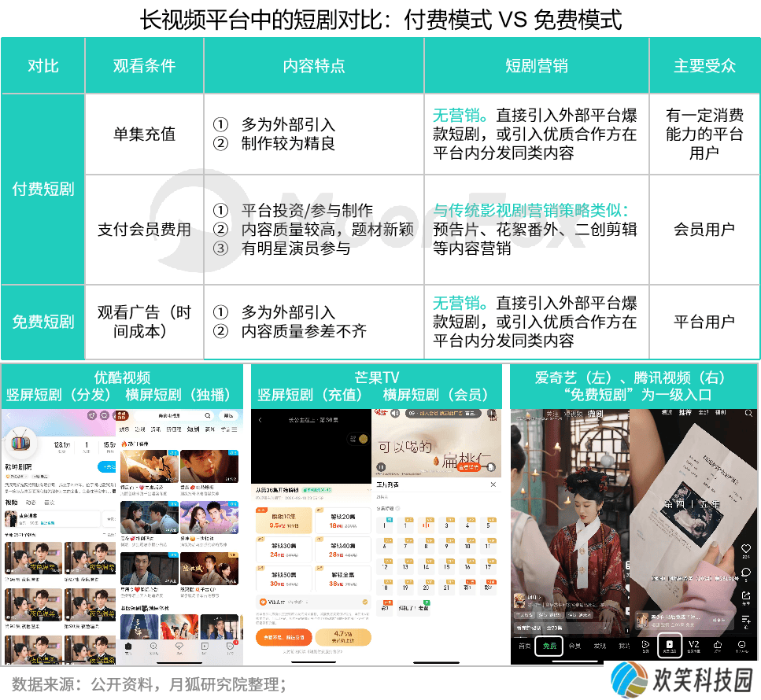Pause the 扁桃仁 ad video
Image resolution: width=761 pixels, height=700 pixels.
[381, 467]
